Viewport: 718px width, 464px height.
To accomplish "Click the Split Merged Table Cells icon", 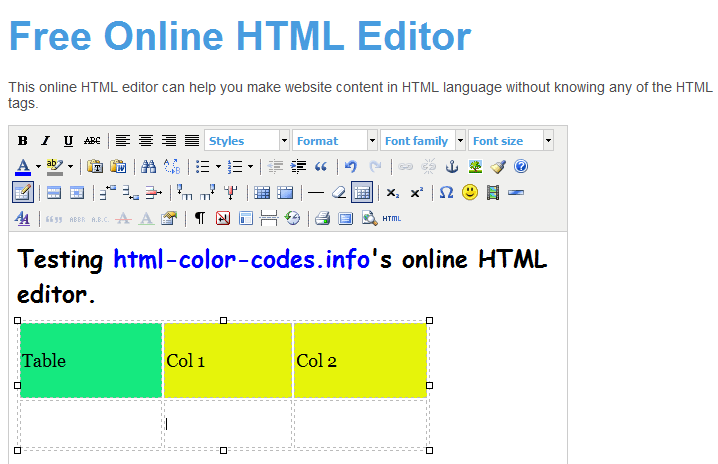I will coord(262,193).
